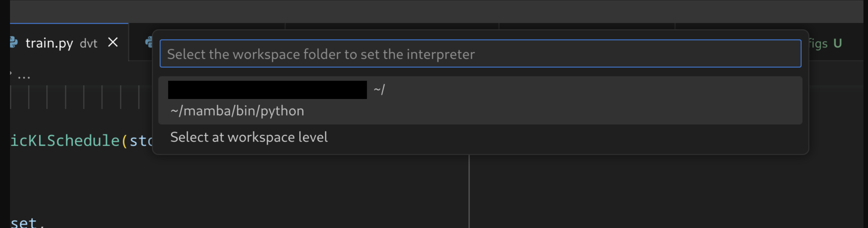Image resolution: width=868 pixels, height=228 pixels.
Task: Click the green U badge next to figs
Action: [x=838, y=43]
